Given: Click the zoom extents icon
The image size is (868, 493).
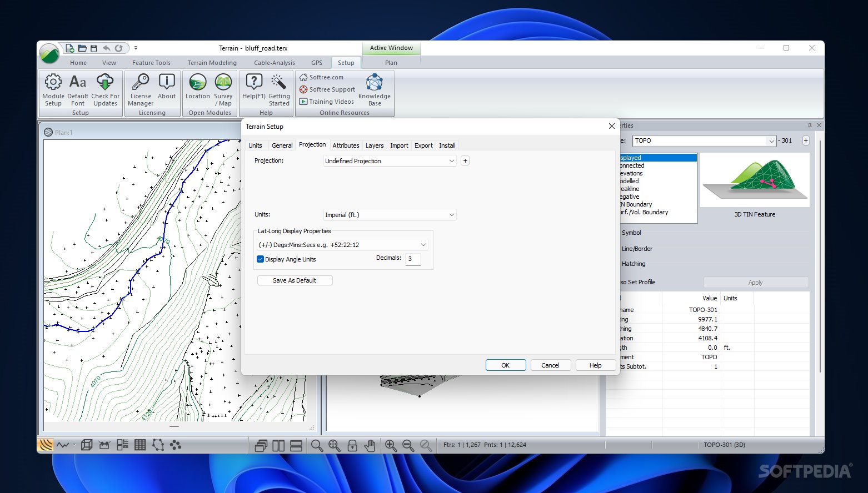Looking at the screenshot, I should click(334, 445).
